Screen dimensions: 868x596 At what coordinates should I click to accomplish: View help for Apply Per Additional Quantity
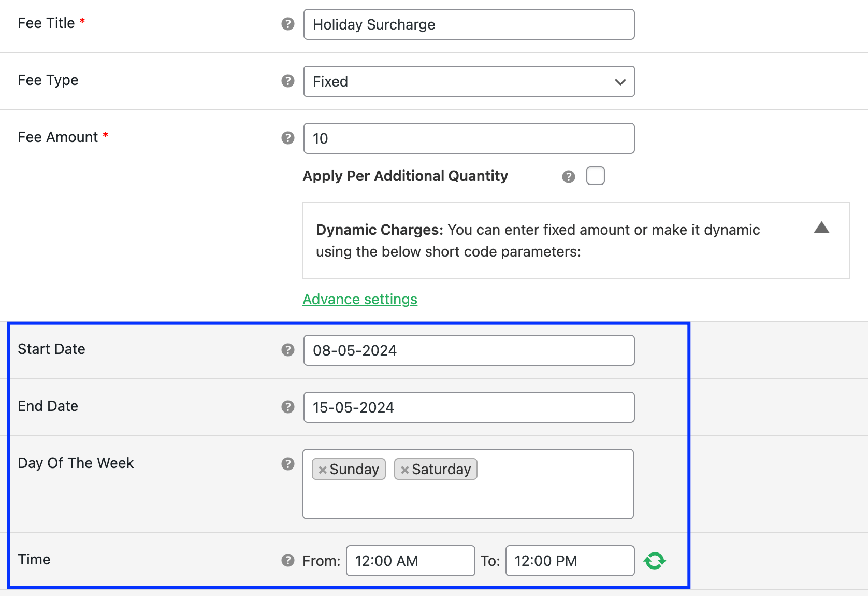point(568,176)
